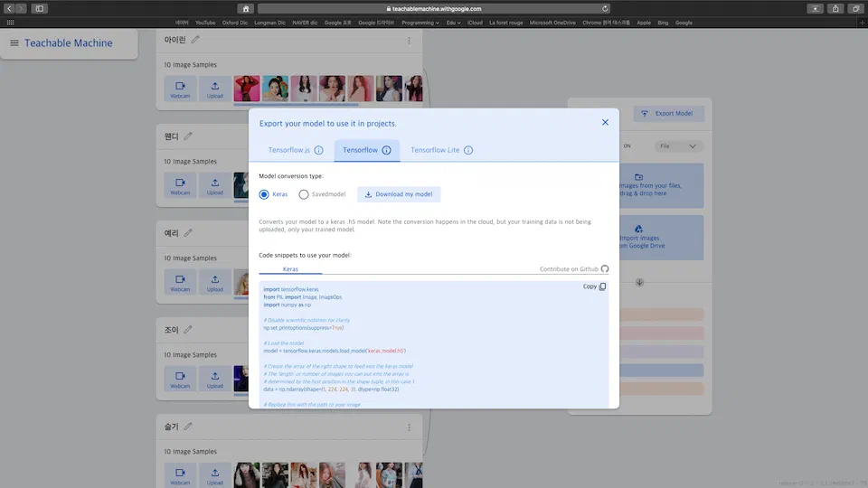Click the edit pencil next to 아이린
This screenshot has height=488, width=868.
click(196, 40)
